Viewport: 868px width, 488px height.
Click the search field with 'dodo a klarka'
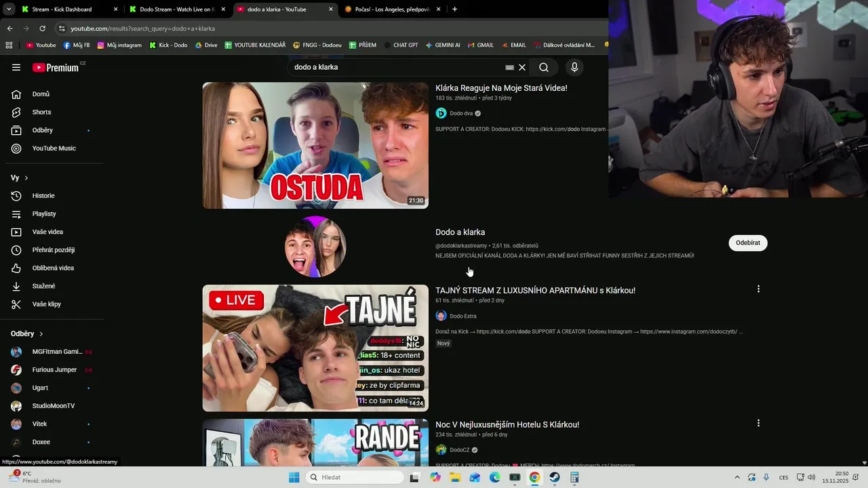click(x=397, y=67)
